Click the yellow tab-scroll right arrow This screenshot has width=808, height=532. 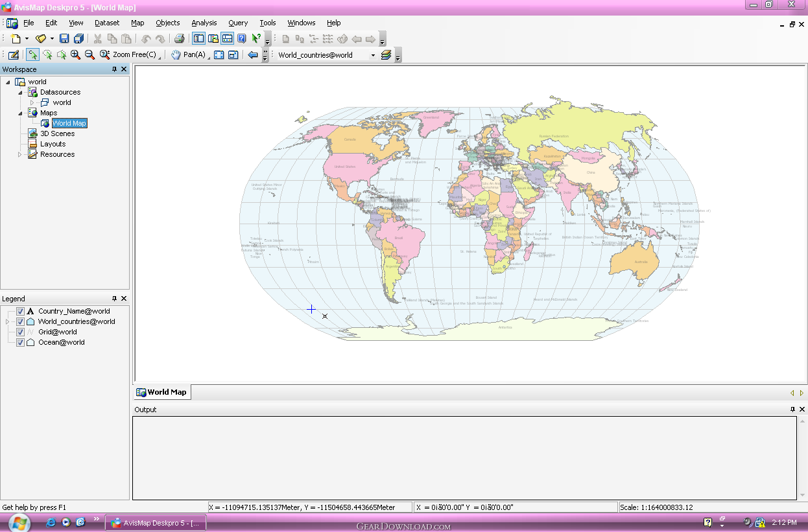click(802, 393)
